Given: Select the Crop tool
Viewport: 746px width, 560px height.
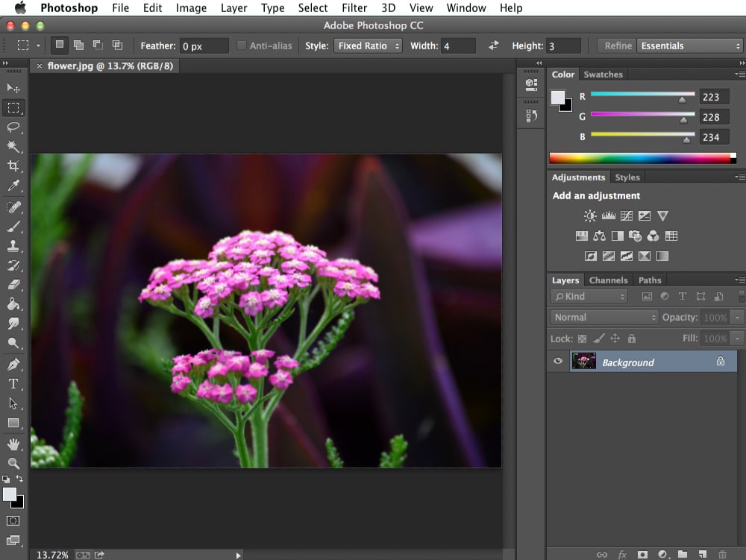Looking at the screenshot, I should tap(13, 166).
